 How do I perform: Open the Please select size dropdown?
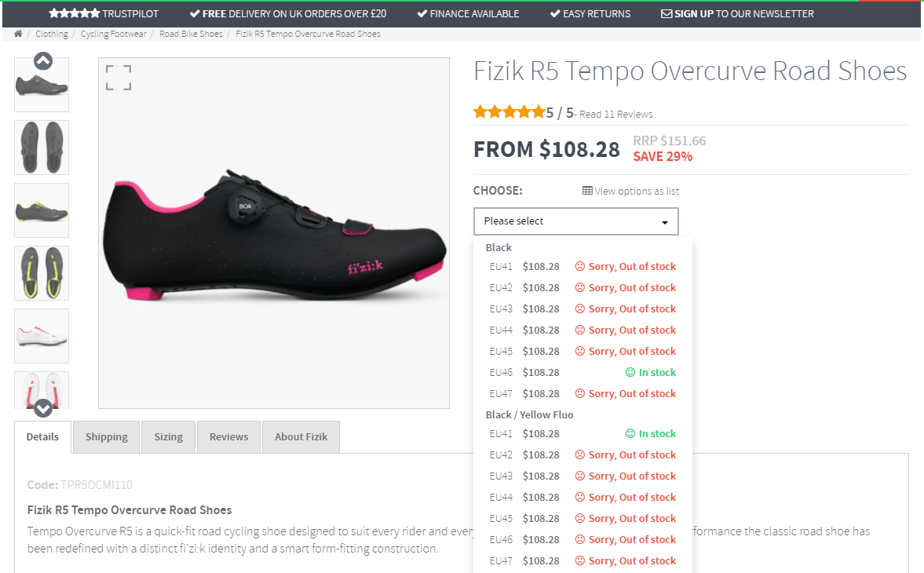pyautogui.click(x=575, y=221)
